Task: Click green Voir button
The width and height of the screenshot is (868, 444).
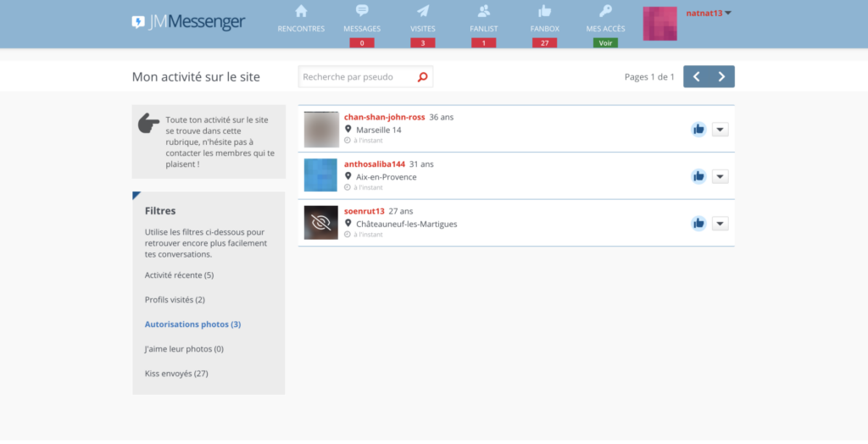Action: tap(605, 42)
